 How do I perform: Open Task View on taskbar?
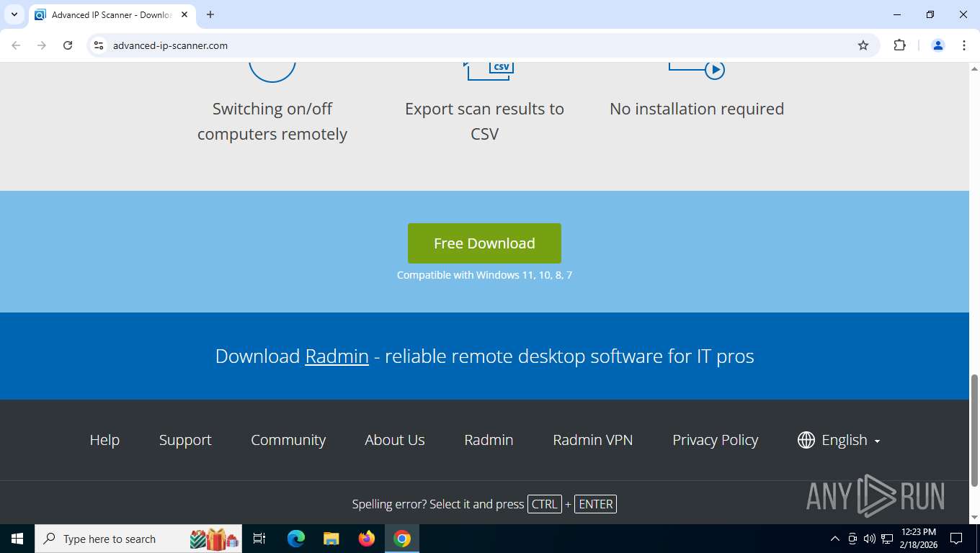[x=259, y=539]
